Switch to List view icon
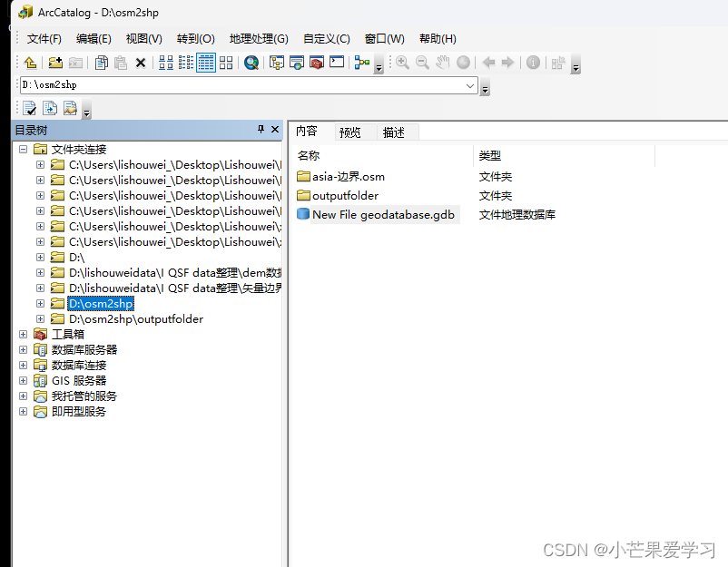This screenshot has width=728, height=567. [x=186, y=63]
